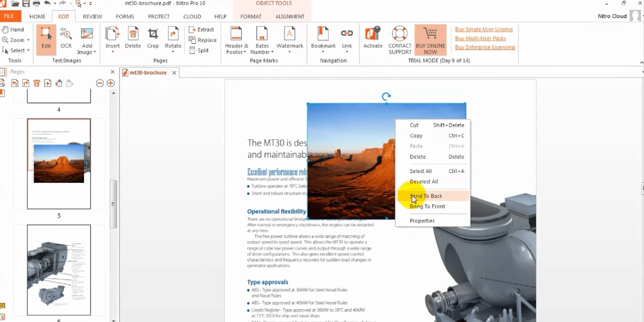This screenshot has width=644, height=322.
Task: Click the BUY ONLINE NOW button
Action: tap(430, 40)
